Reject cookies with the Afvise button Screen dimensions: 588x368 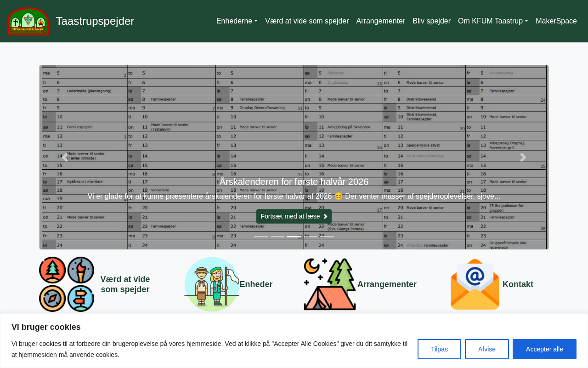(487, 349)
